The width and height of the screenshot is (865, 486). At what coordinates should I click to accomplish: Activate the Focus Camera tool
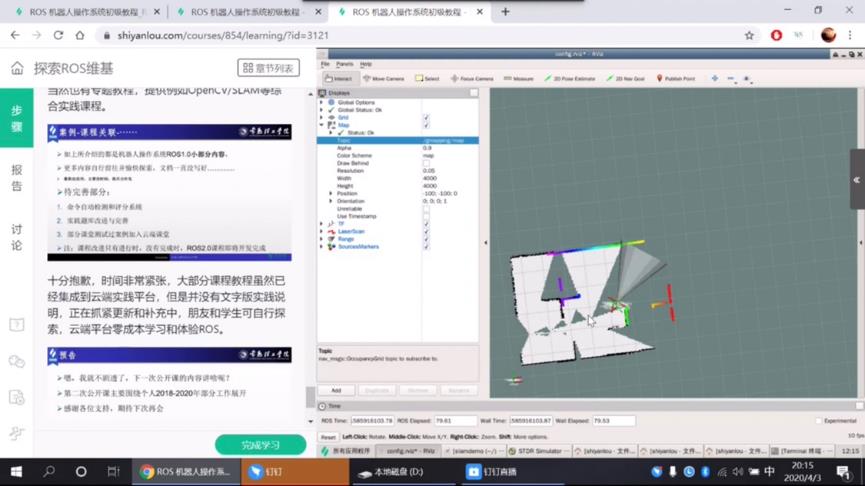pyautogui.click(x=472, y=78)
